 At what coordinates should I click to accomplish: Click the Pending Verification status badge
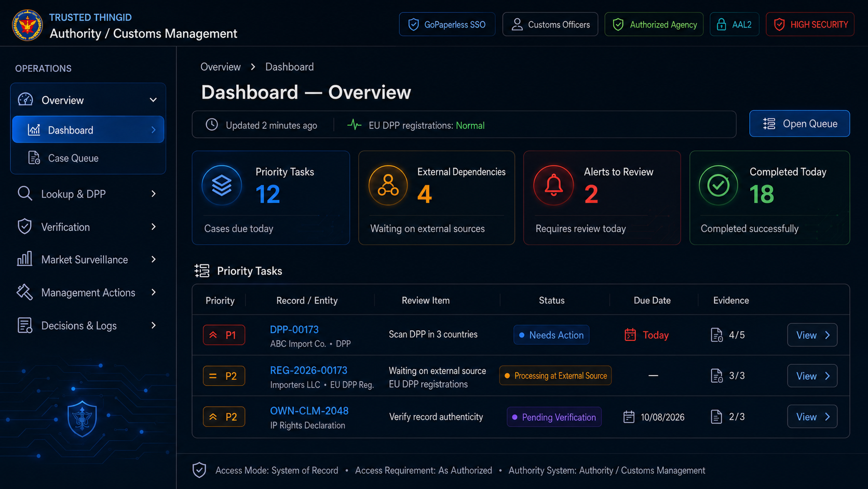[x=554, y=417]
